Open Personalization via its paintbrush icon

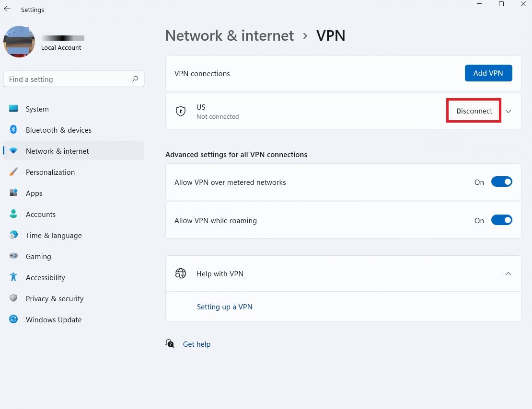click(x=14, y=172)
